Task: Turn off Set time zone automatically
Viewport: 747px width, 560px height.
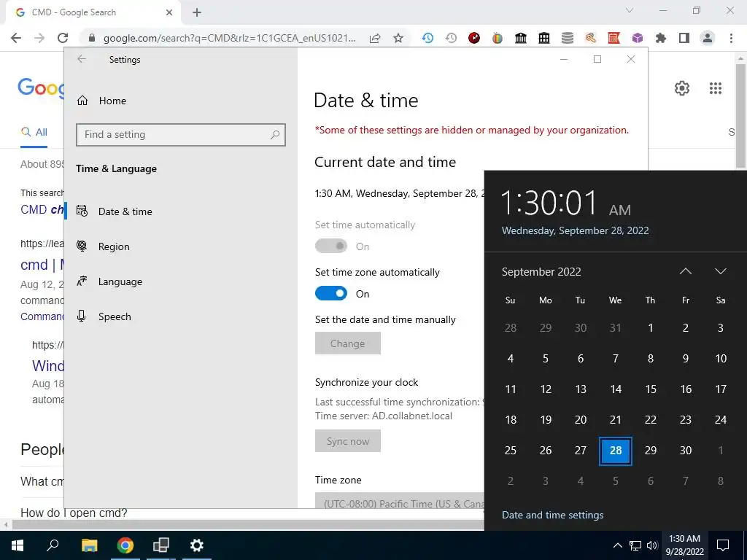Action: pyautogui.click(x=331, y=293)
